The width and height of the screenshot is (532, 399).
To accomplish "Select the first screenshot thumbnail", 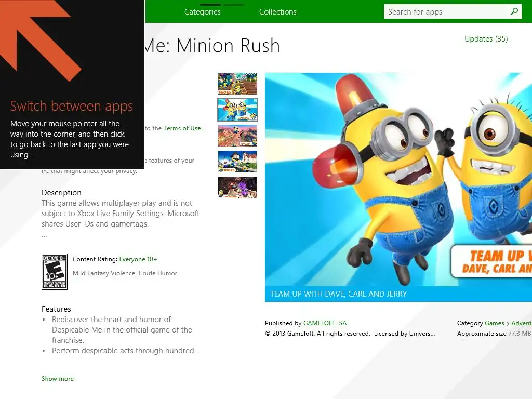I will [237, 84].
